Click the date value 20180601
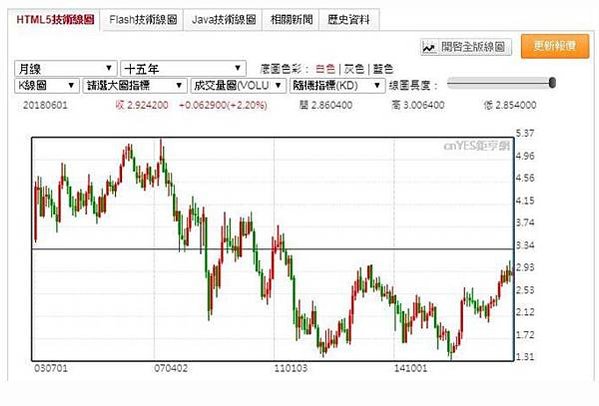Image resolution: width=599 pixels, height=406 pixels. tap(45, 105)
